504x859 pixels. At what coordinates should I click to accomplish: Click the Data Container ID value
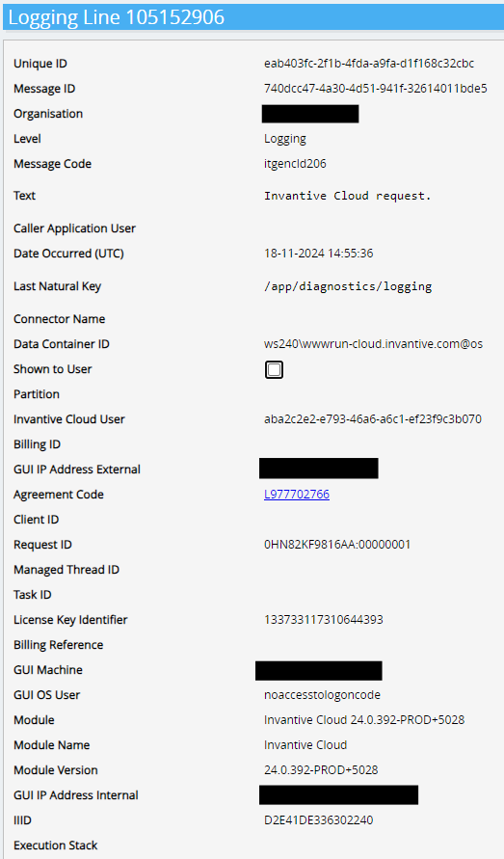pos(373,344)
